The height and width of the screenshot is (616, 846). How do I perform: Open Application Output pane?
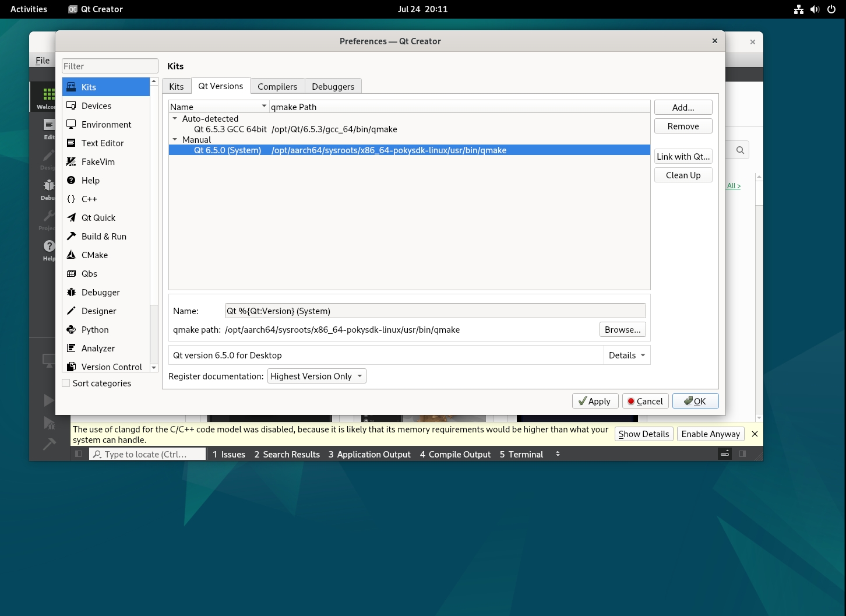tap(369, 454)
